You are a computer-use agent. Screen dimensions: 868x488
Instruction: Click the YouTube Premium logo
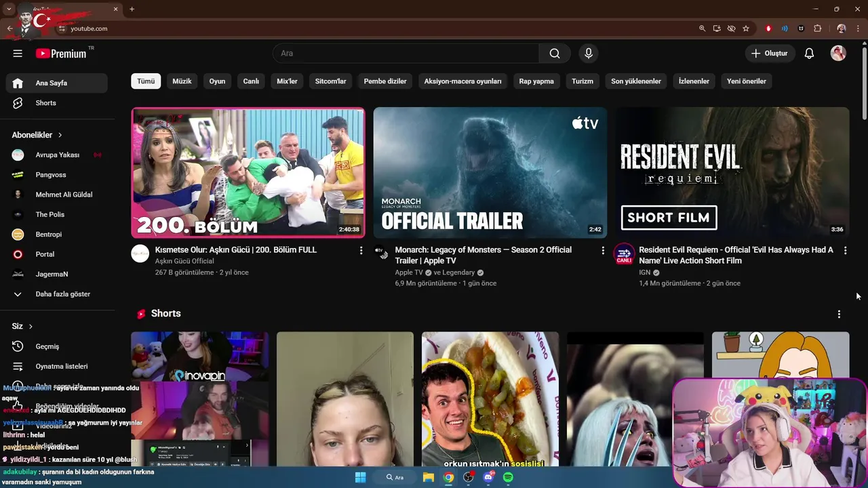coord(61,54)
